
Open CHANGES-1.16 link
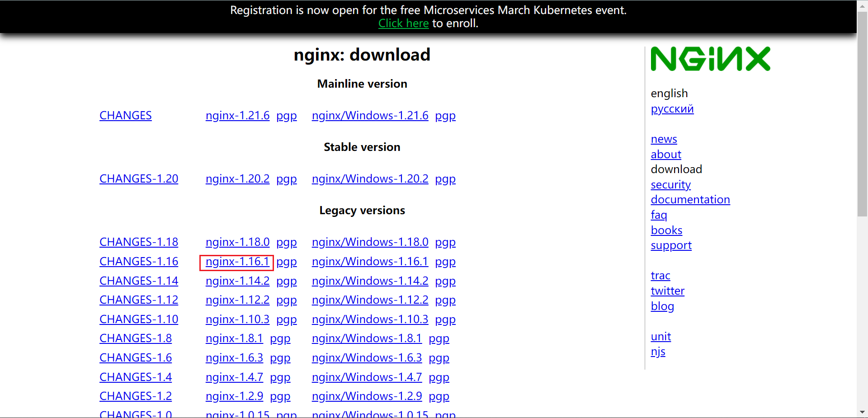coord(139,261)
